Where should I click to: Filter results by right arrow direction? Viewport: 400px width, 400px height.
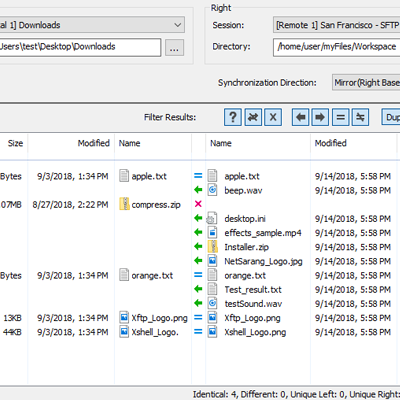point(320,117)
